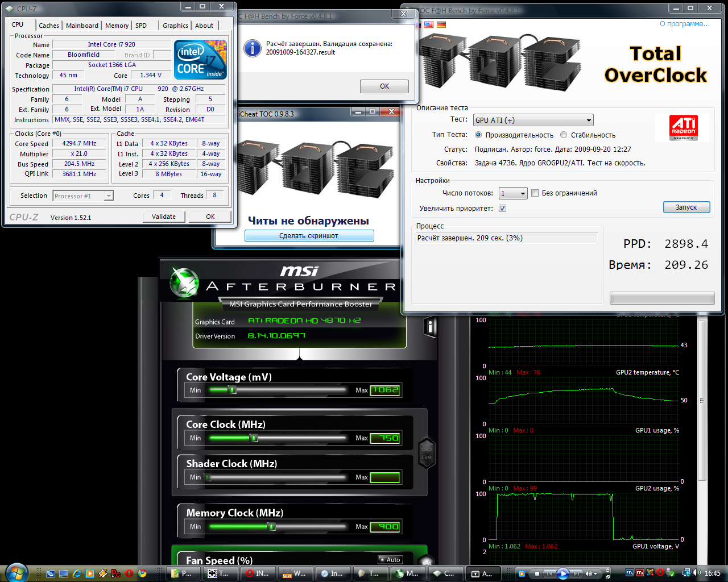Click the Intel Core i7 logo

pos(200,60)
